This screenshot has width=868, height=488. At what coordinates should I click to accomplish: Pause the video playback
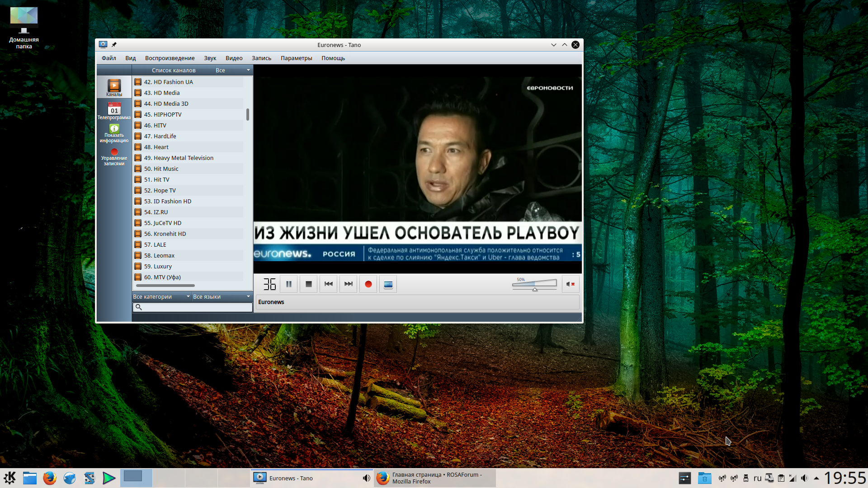point(288,284)
